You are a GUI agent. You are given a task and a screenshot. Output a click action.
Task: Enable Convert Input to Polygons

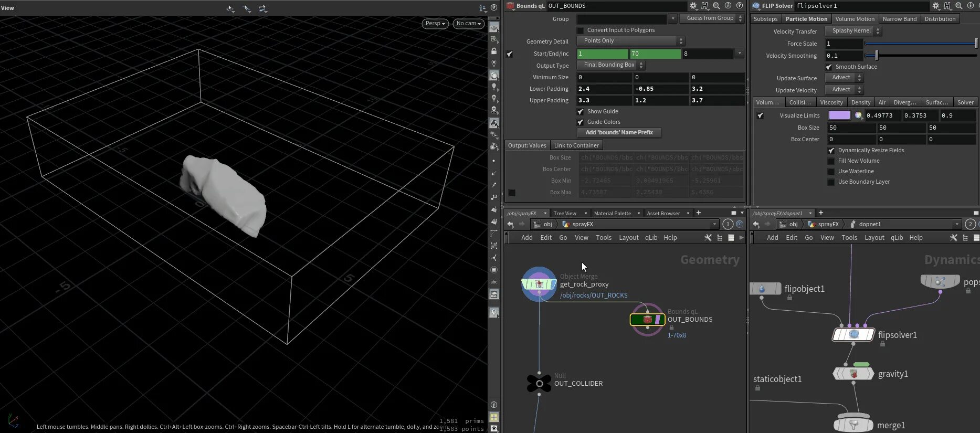(581, 30)
